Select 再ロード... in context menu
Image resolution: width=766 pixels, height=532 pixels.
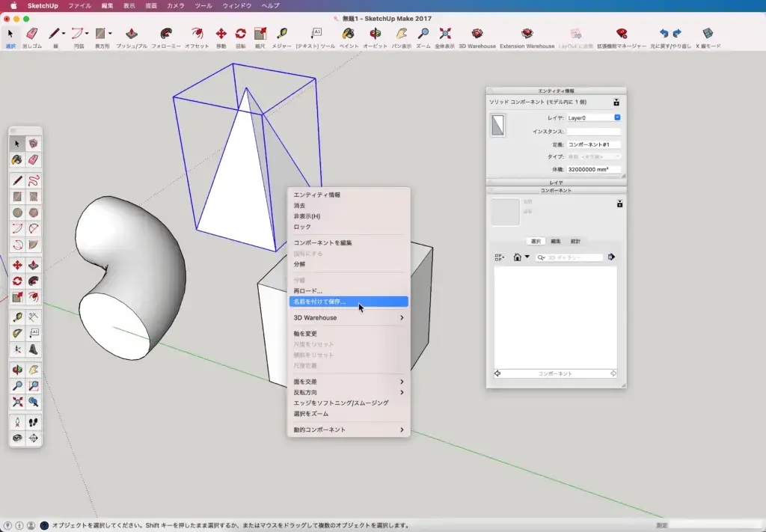pos(349,290)
